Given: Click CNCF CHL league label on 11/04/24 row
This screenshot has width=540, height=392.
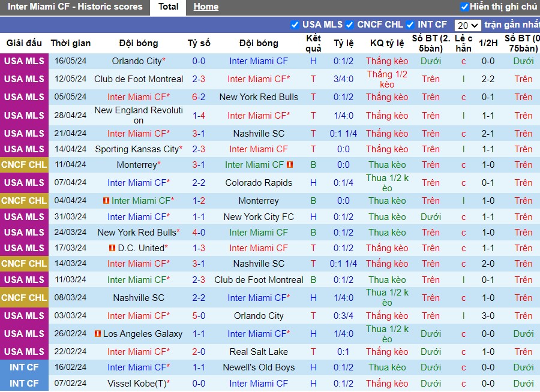Looking at the screenshot, I should [x=24, y=165].
